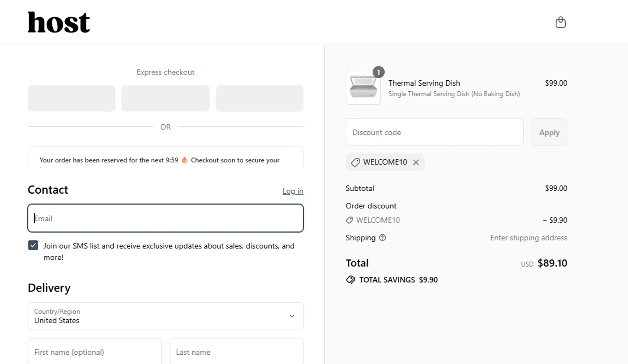This screenshot has height=364, width=628.
Task: Open the shopping bag cart icon
Action: tap(561, 22)
